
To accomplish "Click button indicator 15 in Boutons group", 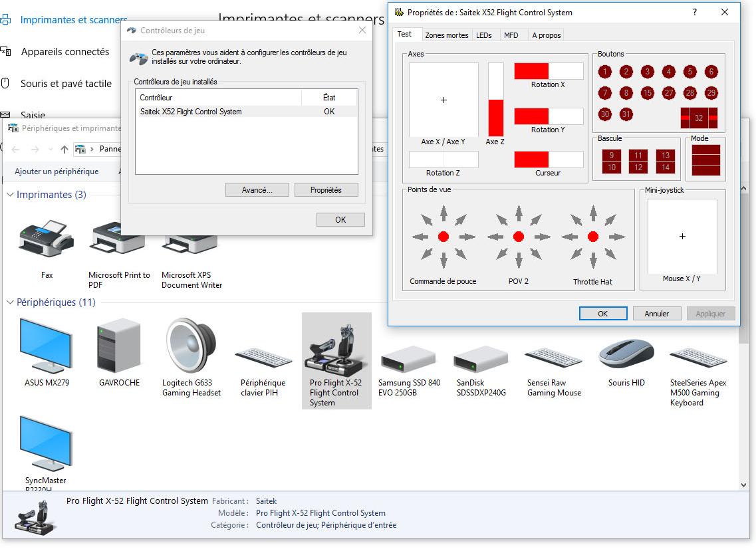I will click(x=647, y=93).
